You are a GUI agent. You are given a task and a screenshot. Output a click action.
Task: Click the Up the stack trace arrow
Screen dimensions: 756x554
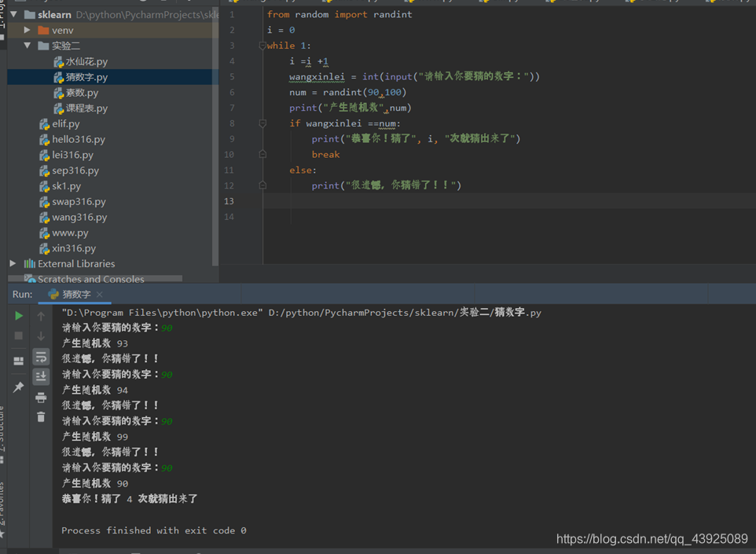(41, 316)
